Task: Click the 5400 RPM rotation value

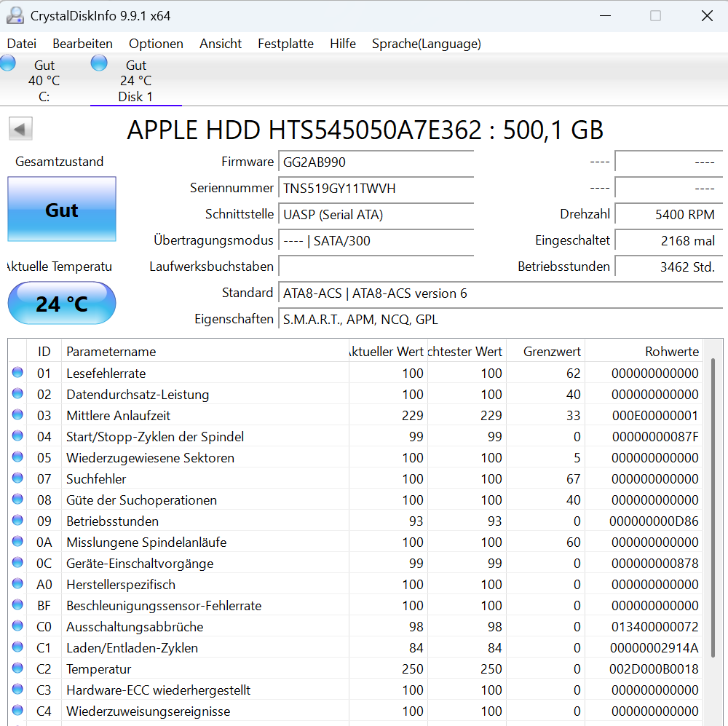Action: [x=668, y=215]
